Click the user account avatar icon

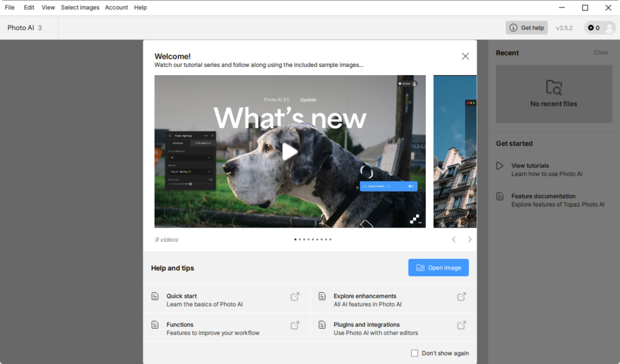(x=609, y=28)
